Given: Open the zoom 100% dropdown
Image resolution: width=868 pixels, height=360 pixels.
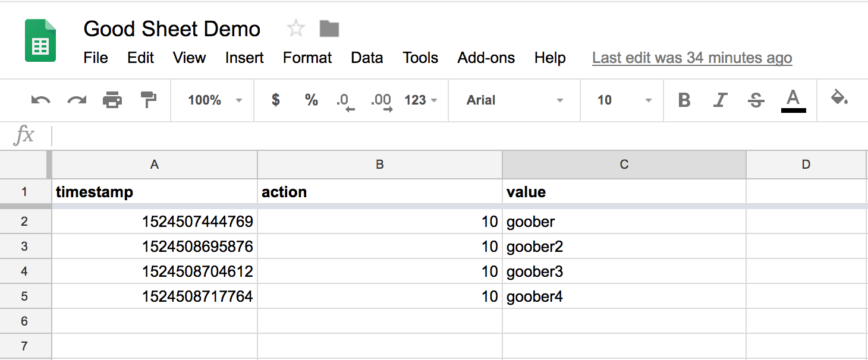Looking at the screenshot, I should [215, 100].
